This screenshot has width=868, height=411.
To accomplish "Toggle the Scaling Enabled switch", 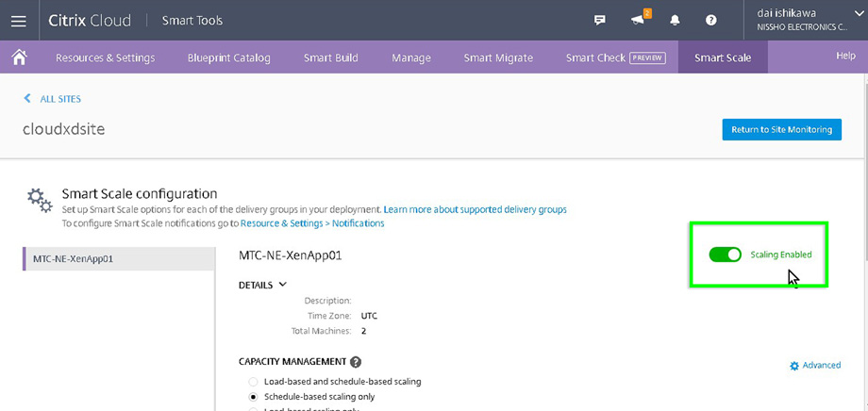I will click(x=726, y=255).
